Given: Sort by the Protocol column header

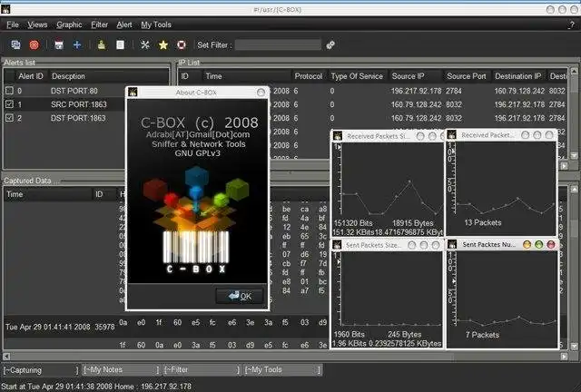Looking at the screenshot, I should point(309,76).
